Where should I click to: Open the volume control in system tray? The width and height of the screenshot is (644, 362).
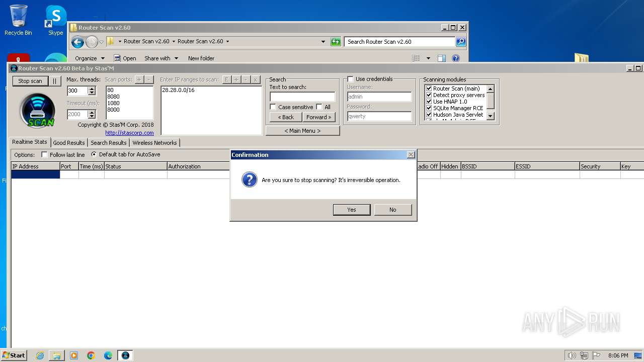572,355
